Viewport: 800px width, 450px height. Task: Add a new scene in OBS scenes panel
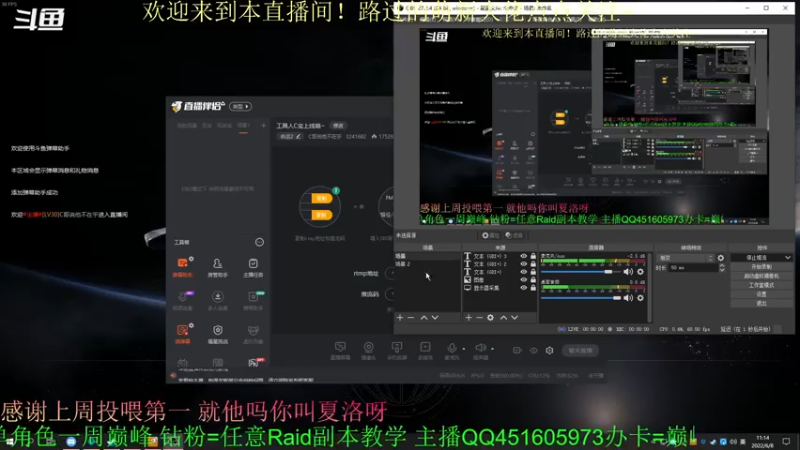point(400,317)
